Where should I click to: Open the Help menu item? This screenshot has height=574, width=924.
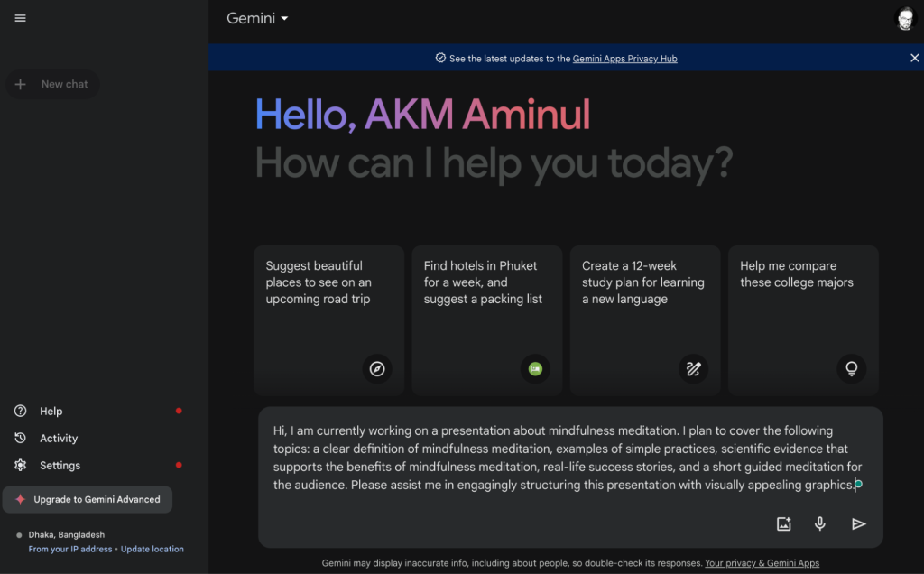(x=51, y=412)
